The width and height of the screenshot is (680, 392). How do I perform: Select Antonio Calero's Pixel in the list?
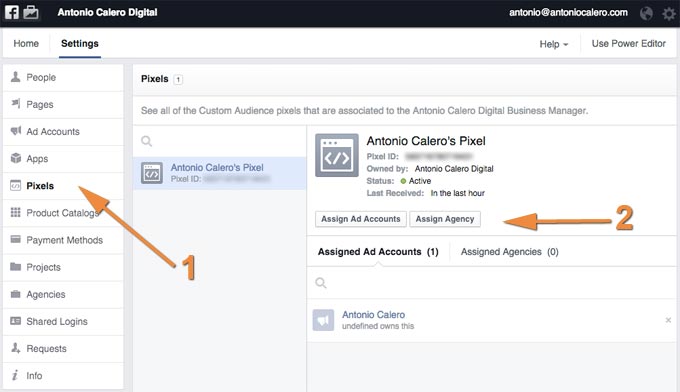click(x=219, y=173)
